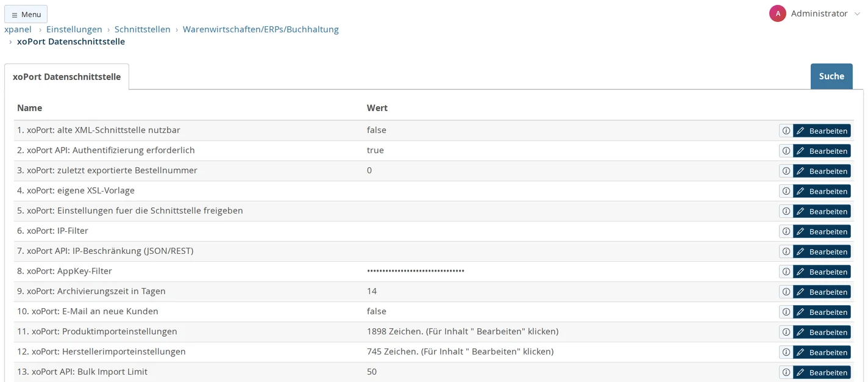Screen dimensions: 868x382
Task: Click the Suche button
Action: coord(831,76)
